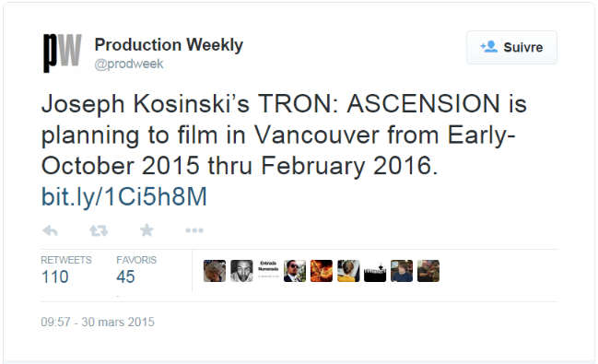Click avatar of man wearing sunglasses
The image size is (598, 364).
tap(295, 271)
